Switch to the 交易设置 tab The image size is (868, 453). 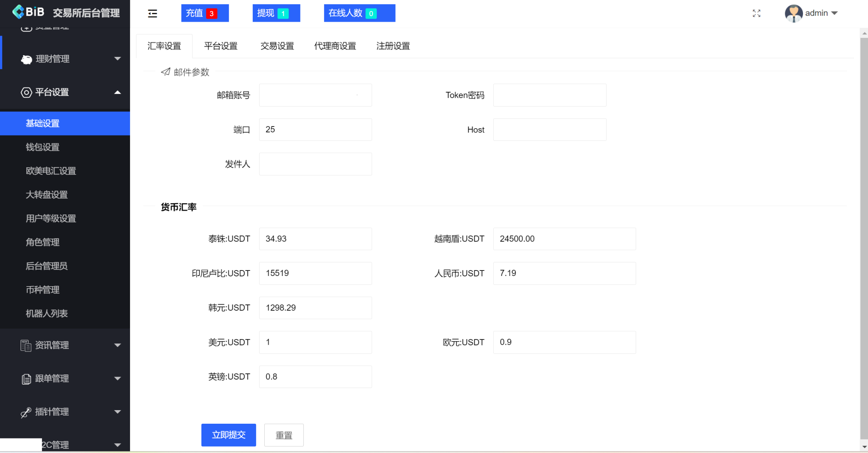pos(277,46)
